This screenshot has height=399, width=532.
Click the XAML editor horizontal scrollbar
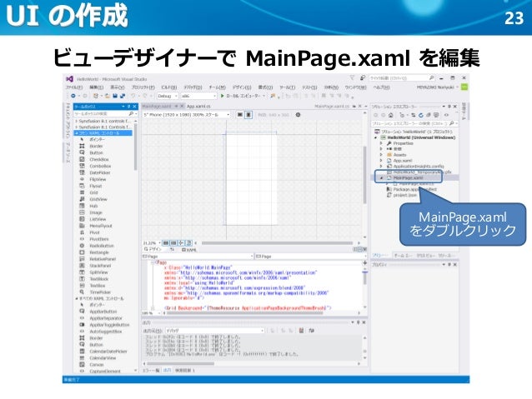pos(244,313)
